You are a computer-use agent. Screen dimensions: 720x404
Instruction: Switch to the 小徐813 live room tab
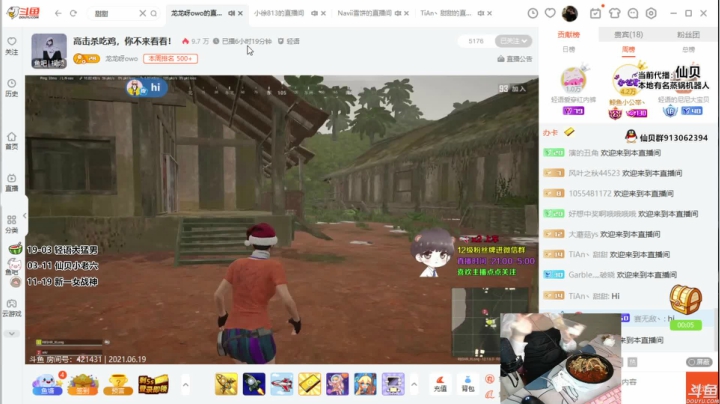point(279,13)
